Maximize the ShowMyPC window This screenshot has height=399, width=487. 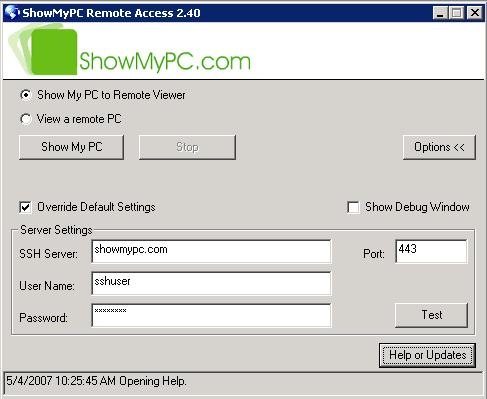[457, 13]
